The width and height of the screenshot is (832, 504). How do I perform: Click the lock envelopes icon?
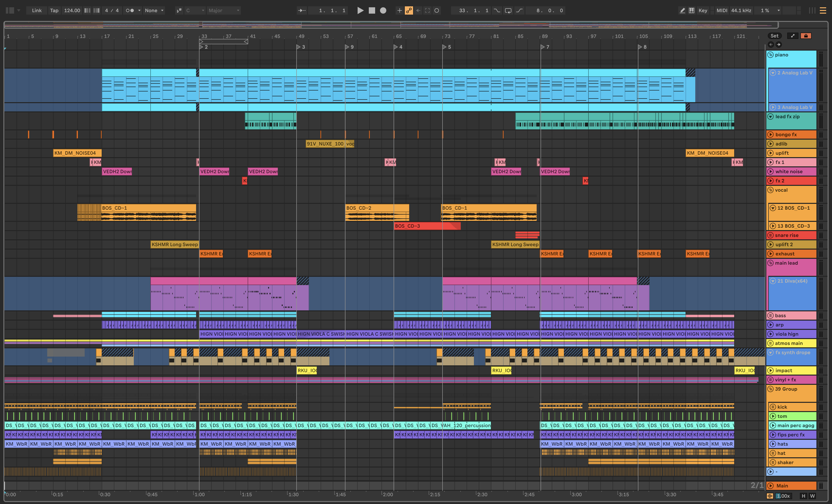806,36
